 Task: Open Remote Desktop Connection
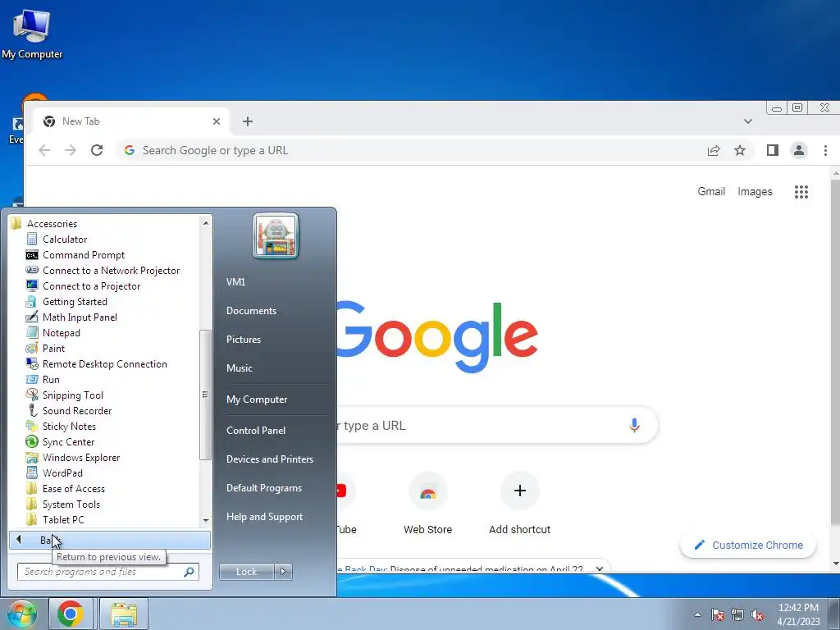tap(104, 363)
